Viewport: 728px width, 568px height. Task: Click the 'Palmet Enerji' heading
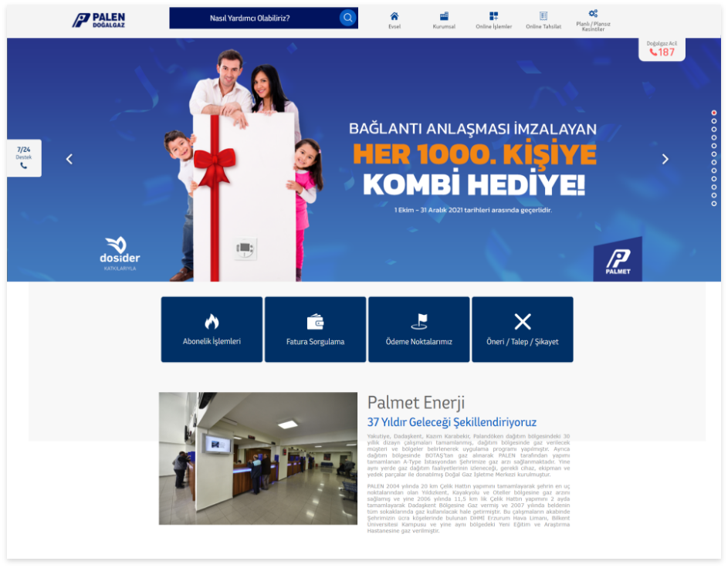tap(416, 403)
